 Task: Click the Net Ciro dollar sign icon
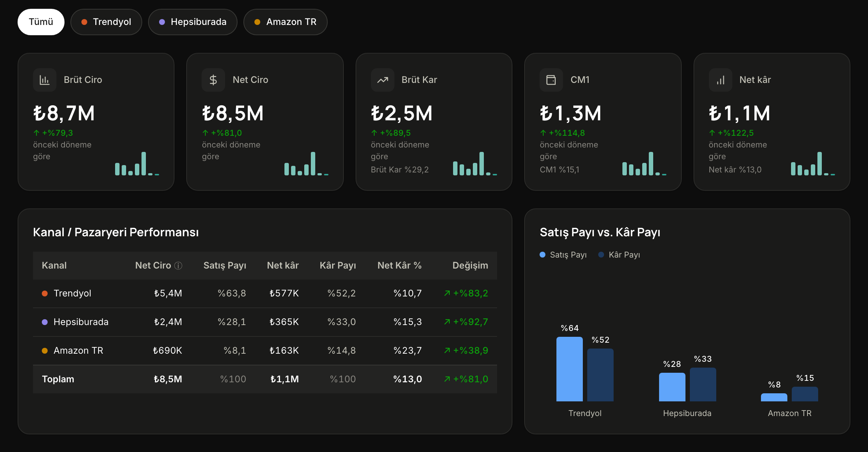[x=213, y=80]
